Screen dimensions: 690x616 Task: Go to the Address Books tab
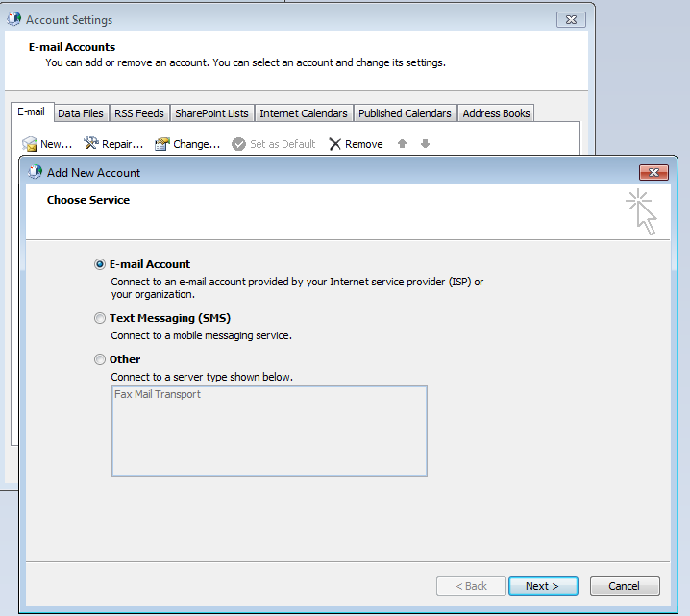click(x=496, y=113)
